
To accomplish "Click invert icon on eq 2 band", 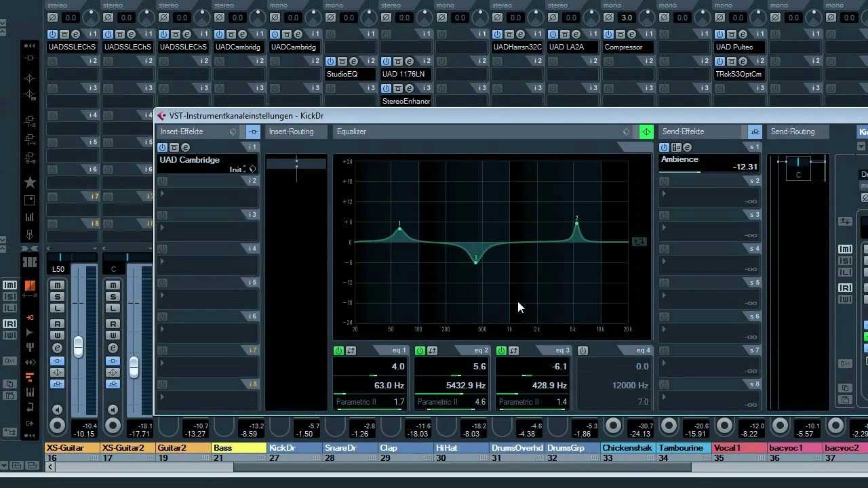I will tap(432, 350).
